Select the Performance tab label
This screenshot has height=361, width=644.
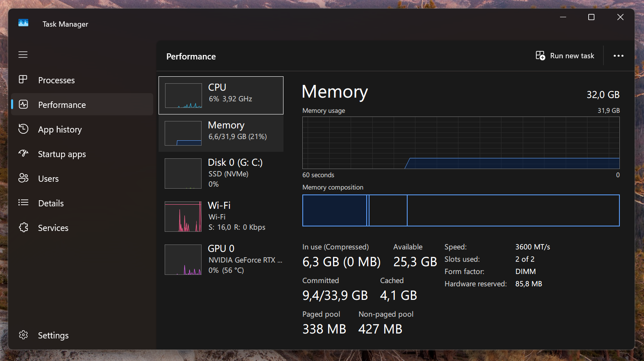click(62, 105)
